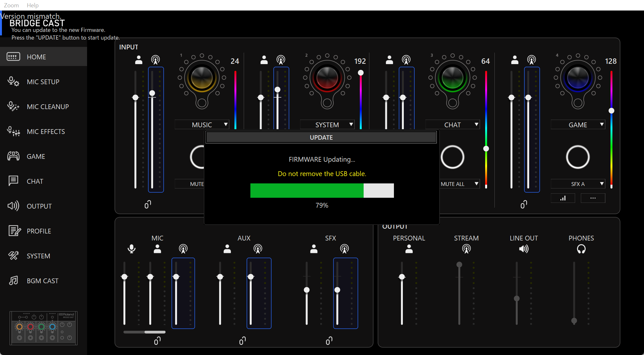
Task: Click the UPDATE dialog title bar
Action: pos(321,137)
